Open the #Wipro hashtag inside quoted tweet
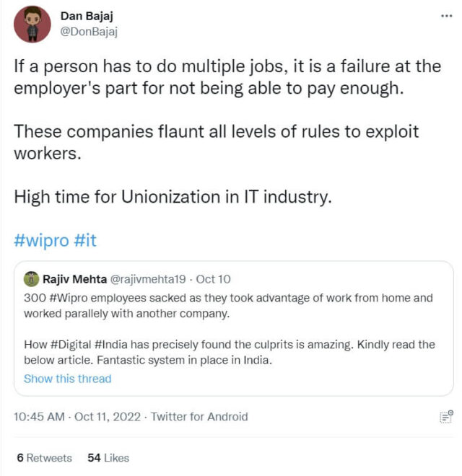This screenshot has width=462, height=476. (65, 298)
